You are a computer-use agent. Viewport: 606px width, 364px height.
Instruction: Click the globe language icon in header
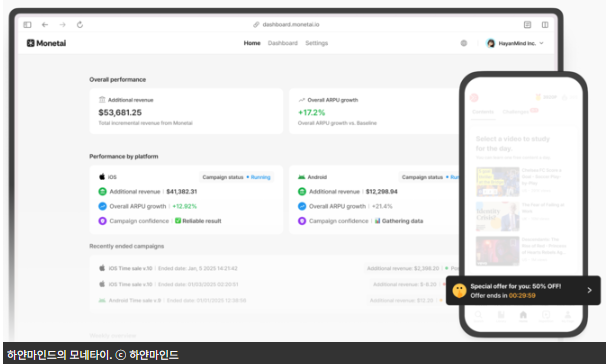(x=464, y=43)
